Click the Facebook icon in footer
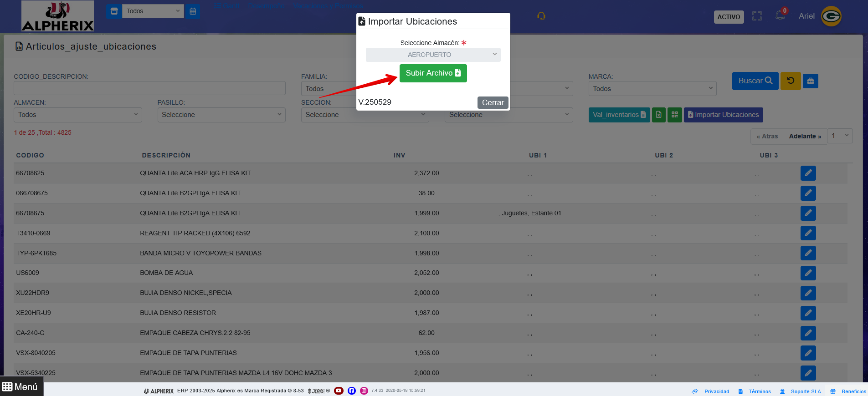868x396 pixels. 352,391
